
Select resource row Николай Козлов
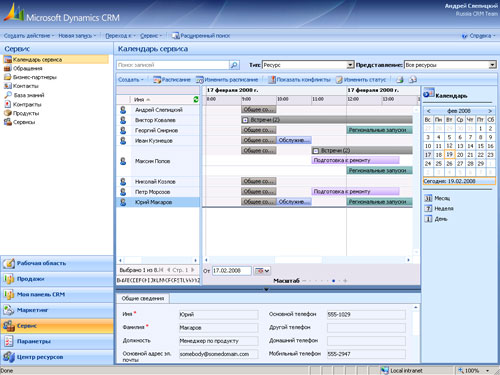pyautogui.click(x=158, y=182)
